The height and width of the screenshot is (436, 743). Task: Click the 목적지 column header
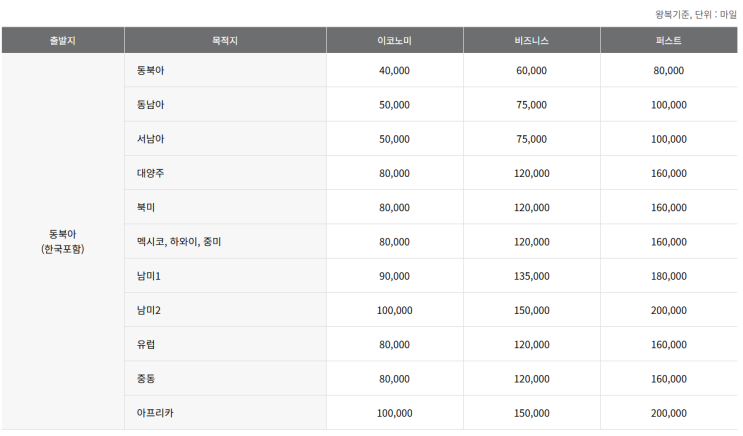225,40
